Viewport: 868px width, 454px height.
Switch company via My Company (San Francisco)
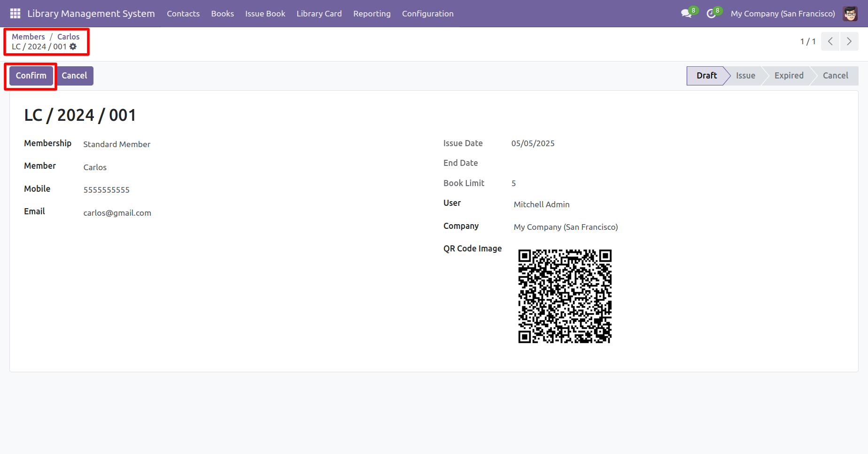click(x=783, y=14)
